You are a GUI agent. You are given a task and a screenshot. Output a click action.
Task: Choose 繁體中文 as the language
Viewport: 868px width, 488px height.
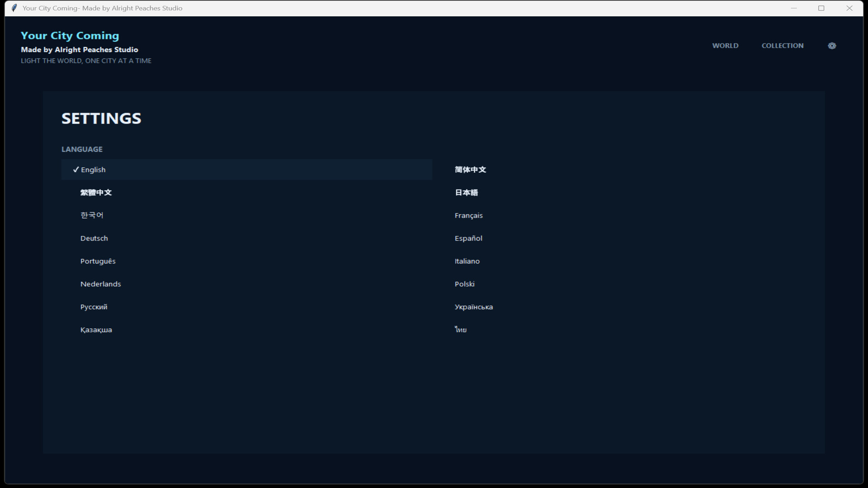coord(96,192)
